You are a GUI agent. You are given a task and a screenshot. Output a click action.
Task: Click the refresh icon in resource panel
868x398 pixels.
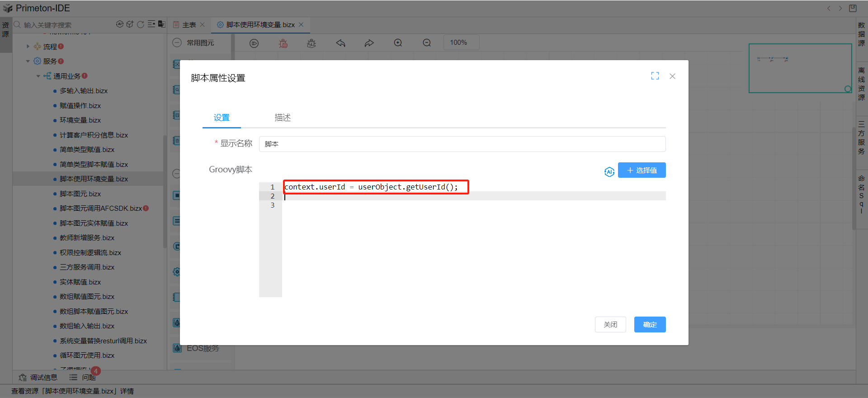tap(141, 24)
